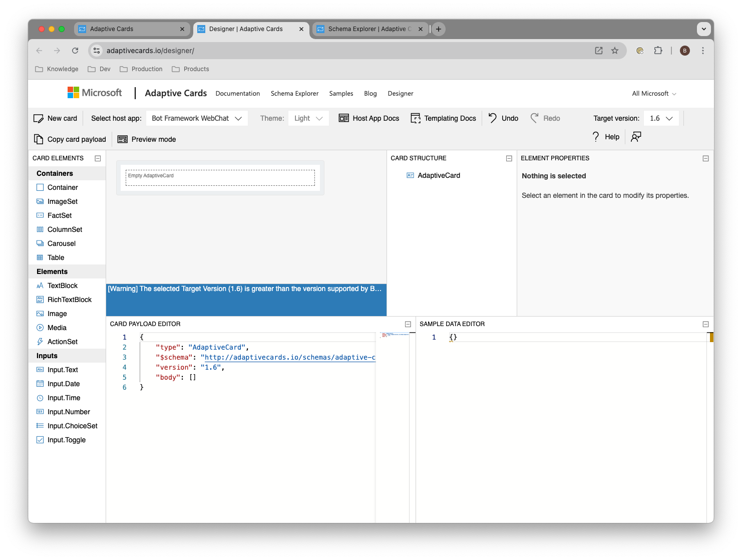The image size is (742, 560).
Task: Select the Table element icon
Action: [40, 257]
